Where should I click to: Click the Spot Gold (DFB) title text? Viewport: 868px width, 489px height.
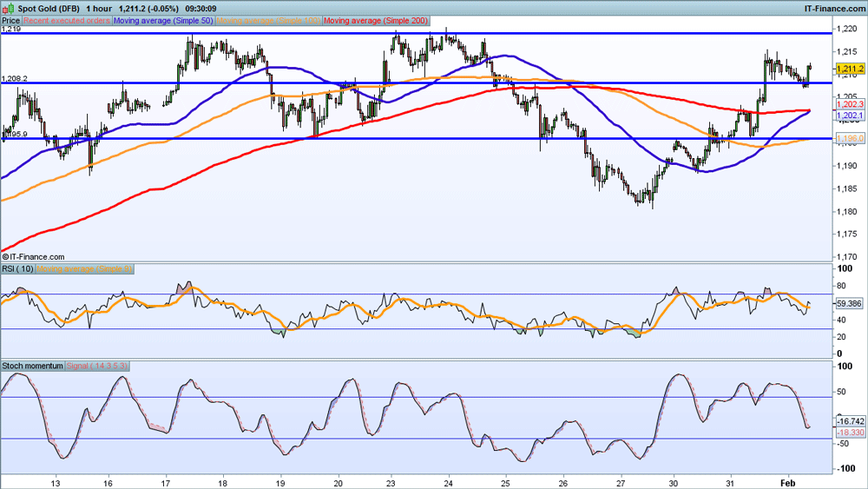pos(49,9)
